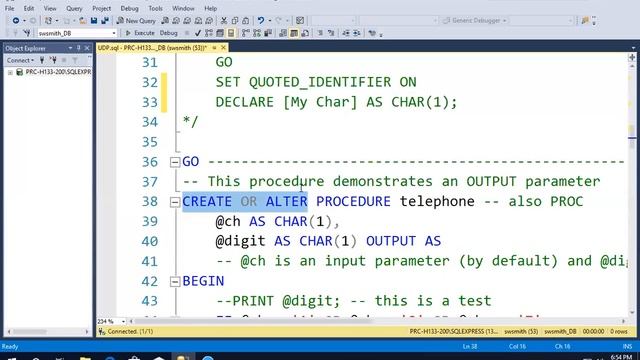Collapse the GO region at line 36
Image resolution: width=640 pixels, height=360 pixels.
[x=175, y=162]
